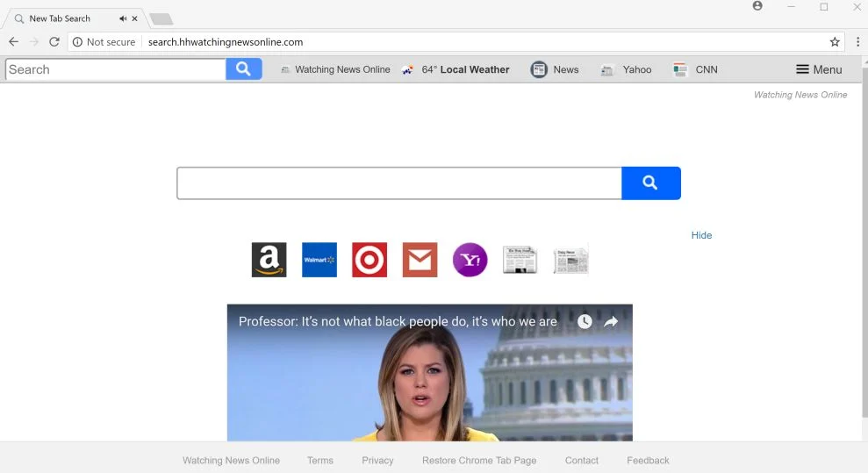Screen dimensions: 868x473
Task: Mute the tab using the speaker icon
Action: tap(123, 18)
